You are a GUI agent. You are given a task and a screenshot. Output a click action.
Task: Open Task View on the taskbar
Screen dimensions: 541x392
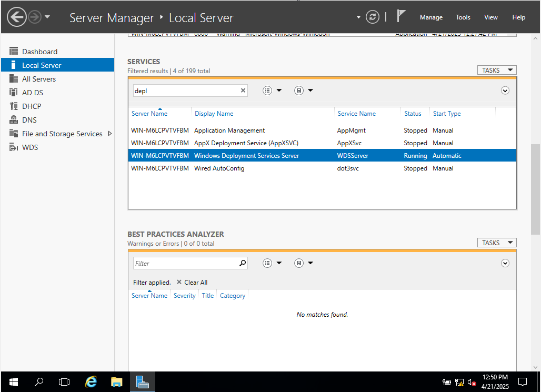64,381
